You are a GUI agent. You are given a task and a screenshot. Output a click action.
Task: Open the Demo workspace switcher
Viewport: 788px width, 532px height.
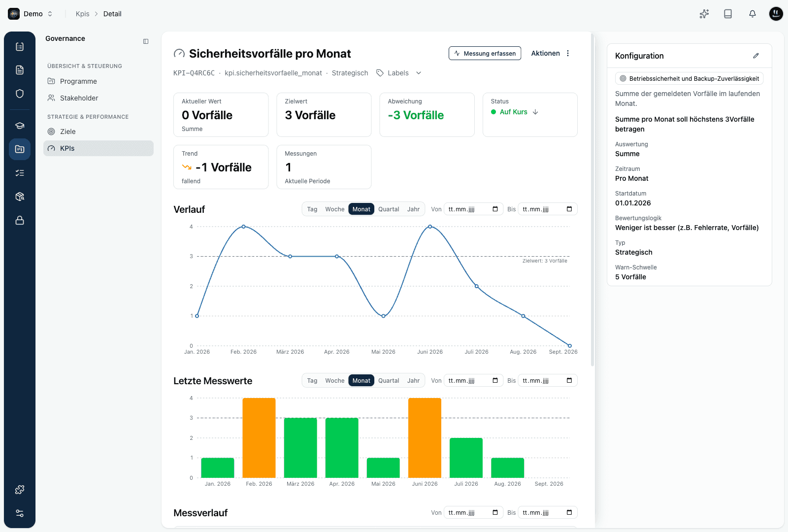pyautogui.click(x=31, y=14)
